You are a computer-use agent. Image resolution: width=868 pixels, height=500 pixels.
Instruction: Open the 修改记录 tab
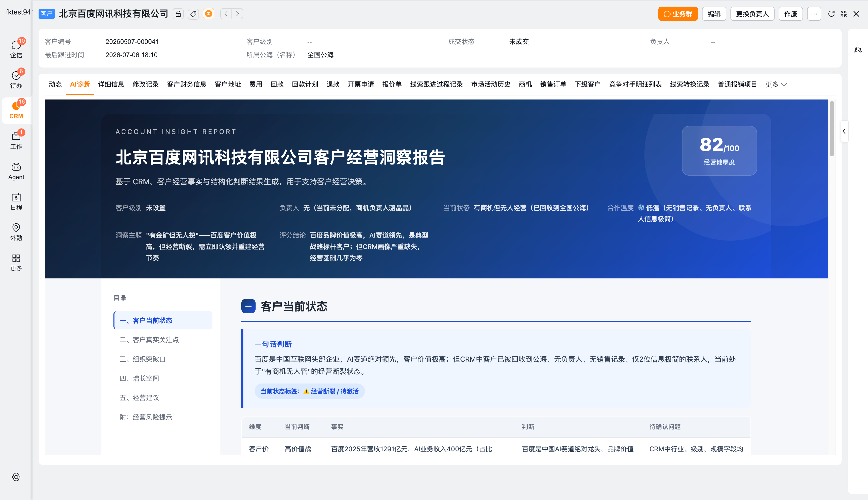[146, 85]
